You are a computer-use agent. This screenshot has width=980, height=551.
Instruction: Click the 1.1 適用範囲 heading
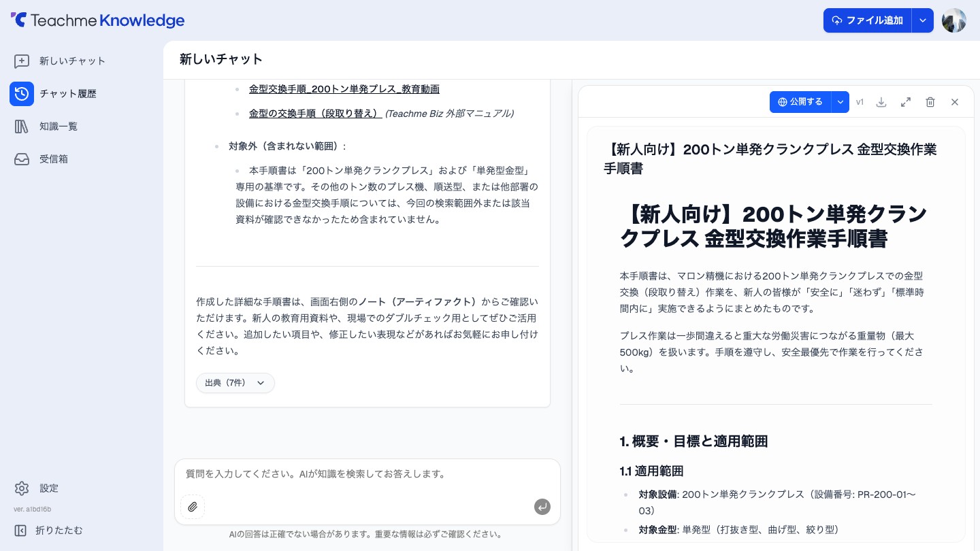point(652,471)
